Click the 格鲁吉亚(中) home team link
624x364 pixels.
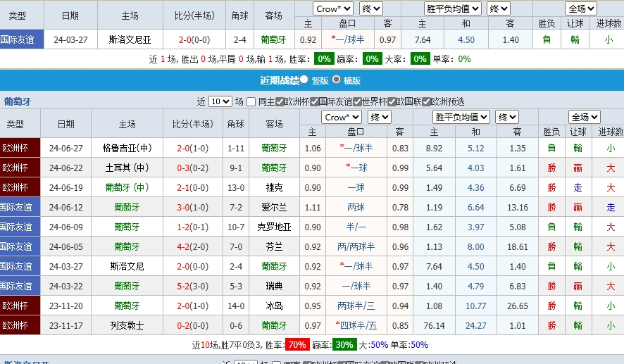[x=127, y=148]
